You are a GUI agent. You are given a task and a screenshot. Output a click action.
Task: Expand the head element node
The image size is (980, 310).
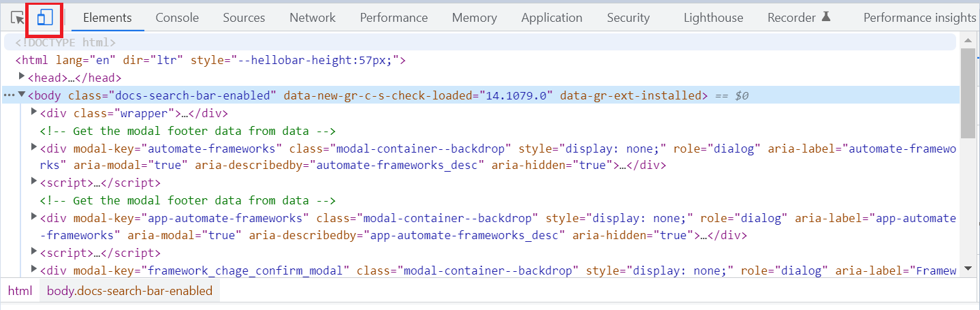click(22, 77)
